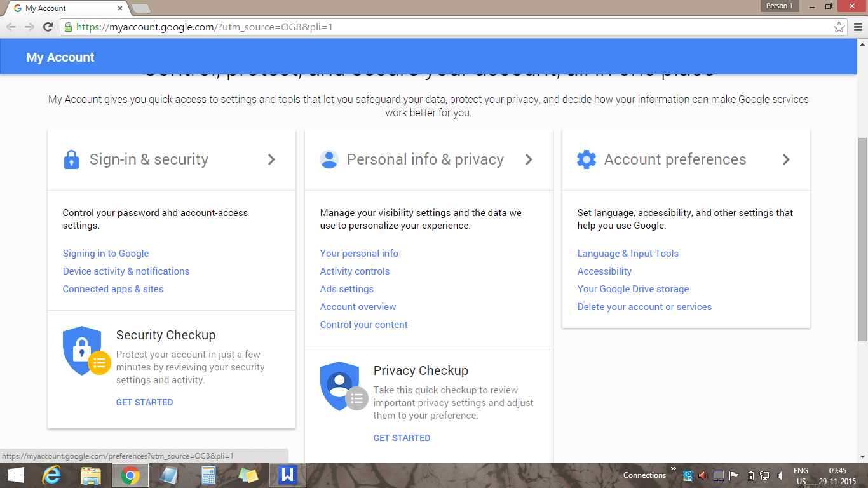Open Your personal info link
The height and width of the screenshot is (488, 868).
pyautogui.click(x=359, y=254)
